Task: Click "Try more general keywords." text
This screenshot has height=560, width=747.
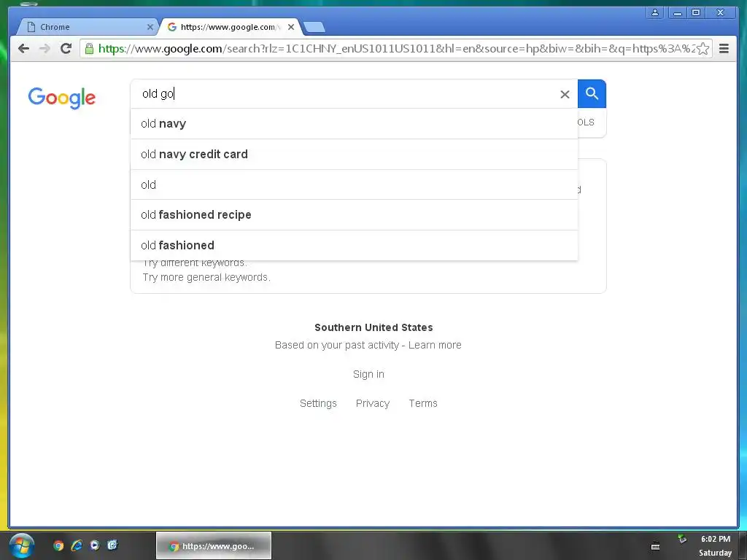Action: tap(206, 278)
